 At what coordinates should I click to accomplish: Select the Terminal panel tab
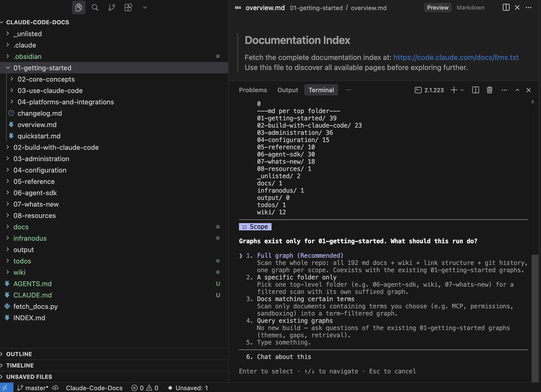pos(321,90)
